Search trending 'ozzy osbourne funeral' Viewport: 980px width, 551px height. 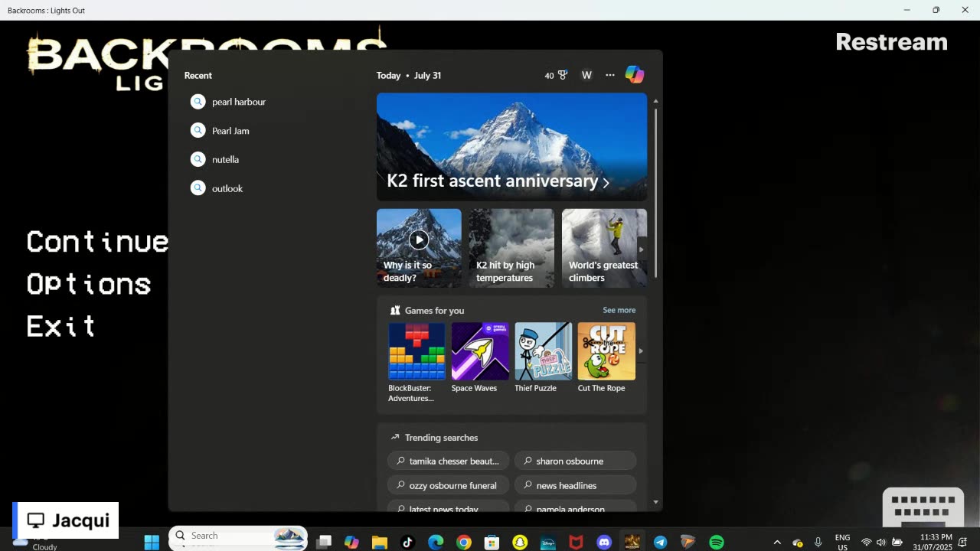point(448,485)
